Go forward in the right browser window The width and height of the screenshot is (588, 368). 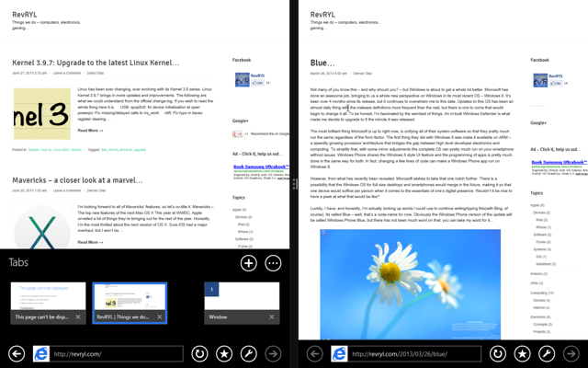pyautogui.click(x=571, y=353)
